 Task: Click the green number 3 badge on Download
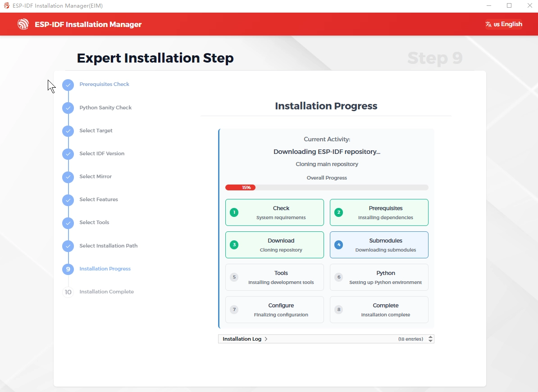(x=234, y=245)
